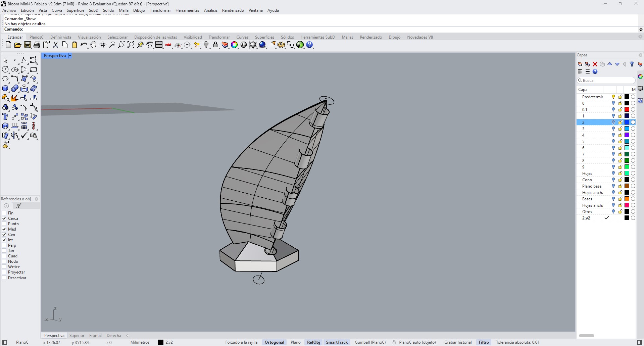
Task: Toggle visibility of the Cono layer
Action: tap(613, 180)
